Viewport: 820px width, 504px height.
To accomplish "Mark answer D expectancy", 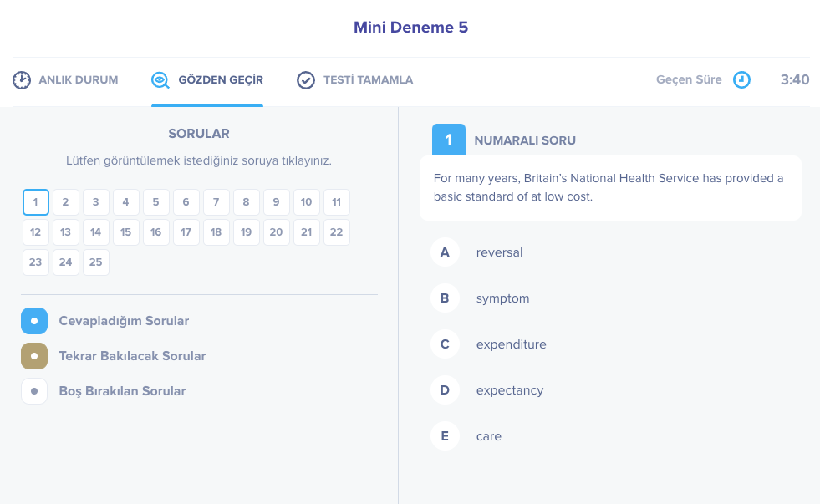I will pos(446,390).
